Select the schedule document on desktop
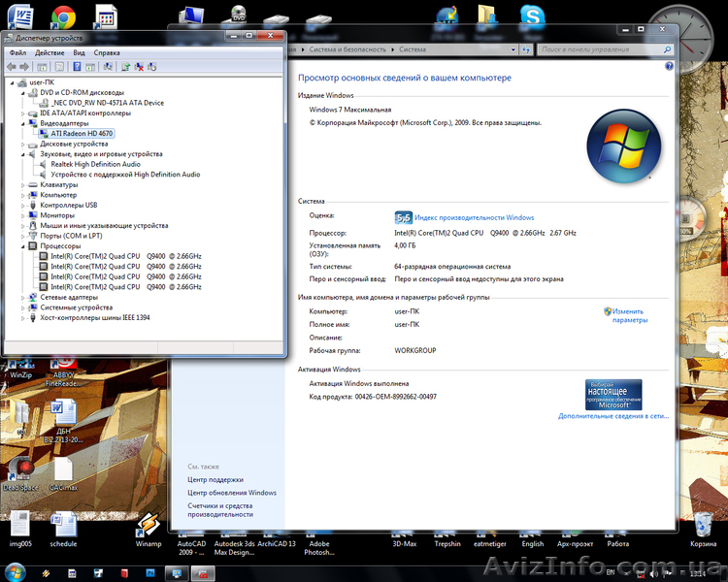728x582 pixels. 63,529
